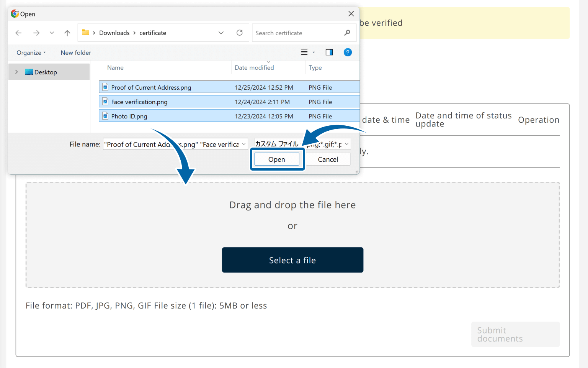Sort files by Type column
Image resolution: width=588 pixels, height=368 pixels.
click(315, 67)
